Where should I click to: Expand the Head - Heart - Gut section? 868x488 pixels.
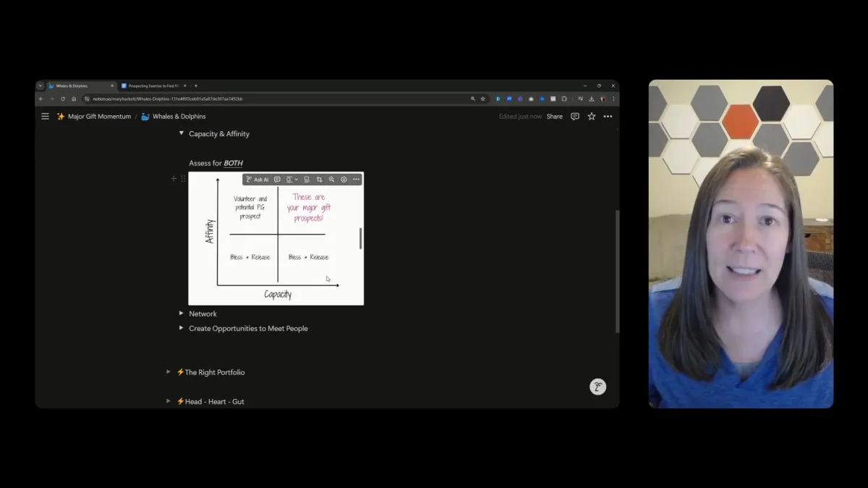click(169, 400)
